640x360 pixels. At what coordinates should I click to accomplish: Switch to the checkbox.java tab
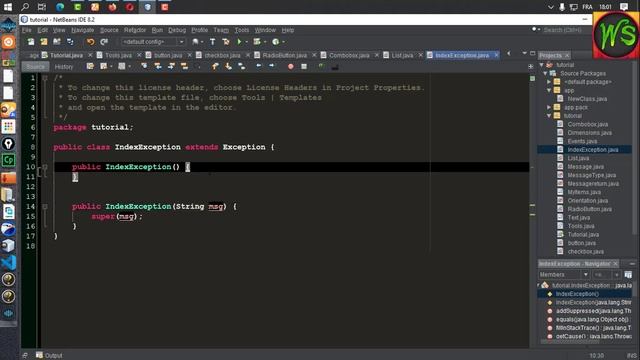(222, 55)
